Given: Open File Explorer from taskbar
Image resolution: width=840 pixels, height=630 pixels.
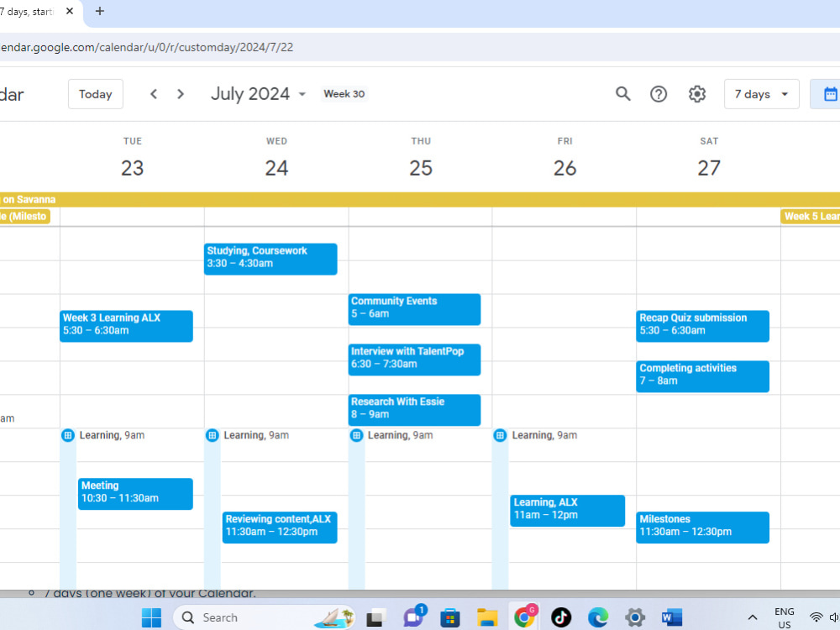Looking at the screenshot, I should pyautogui.click(x=487, y=617).
